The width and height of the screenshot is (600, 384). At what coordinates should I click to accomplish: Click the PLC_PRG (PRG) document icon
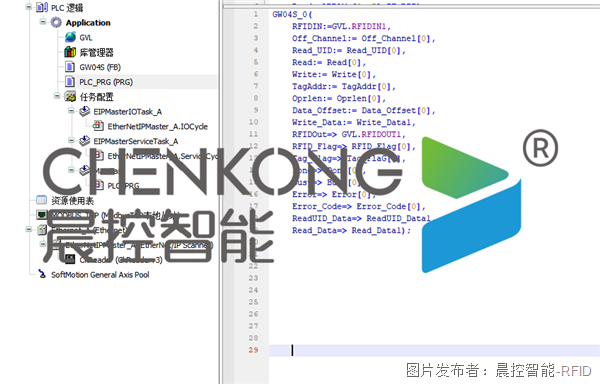click(70, 81)
